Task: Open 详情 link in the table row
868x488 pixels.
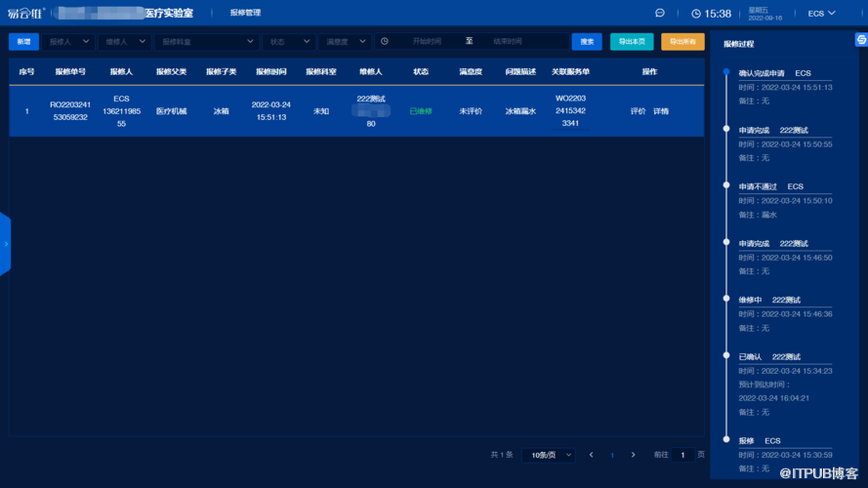Action: (661, 111)
